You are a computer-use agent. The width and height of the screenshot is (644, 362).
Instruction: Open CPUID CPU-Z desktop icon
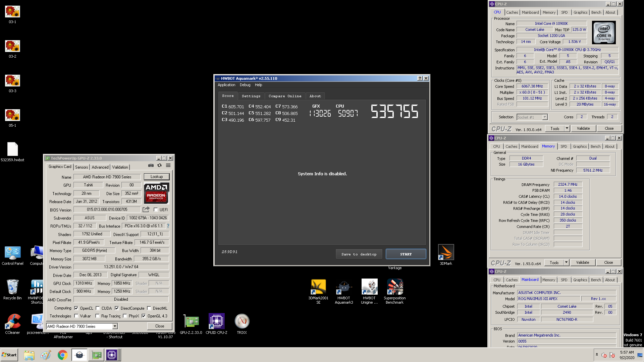tap(216, 324)
